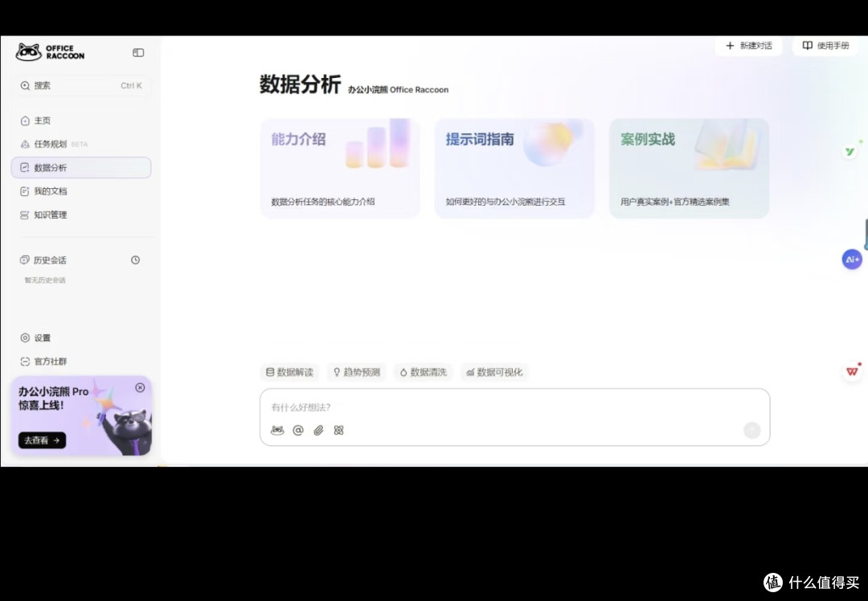Open 使用手册 user manual
The width and height of the screenshot is (868, 601).
coord(826,45)
